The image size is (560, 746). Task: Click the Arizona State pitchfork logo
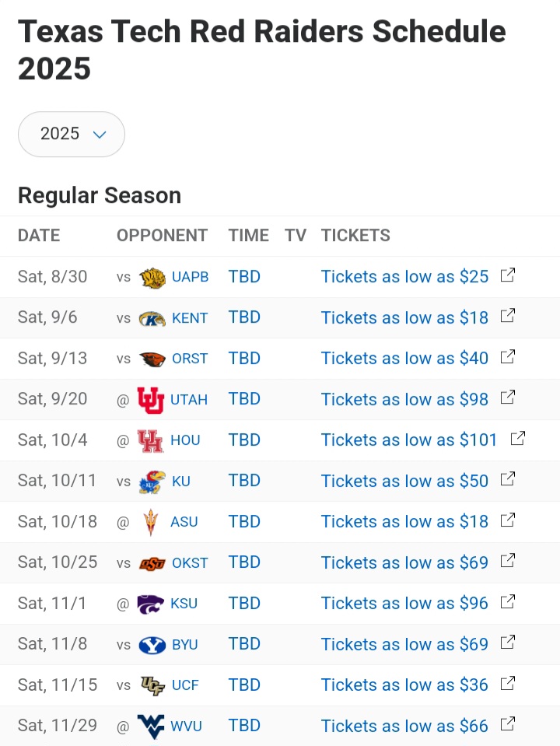pyautogui.click(x=151, y=523)
